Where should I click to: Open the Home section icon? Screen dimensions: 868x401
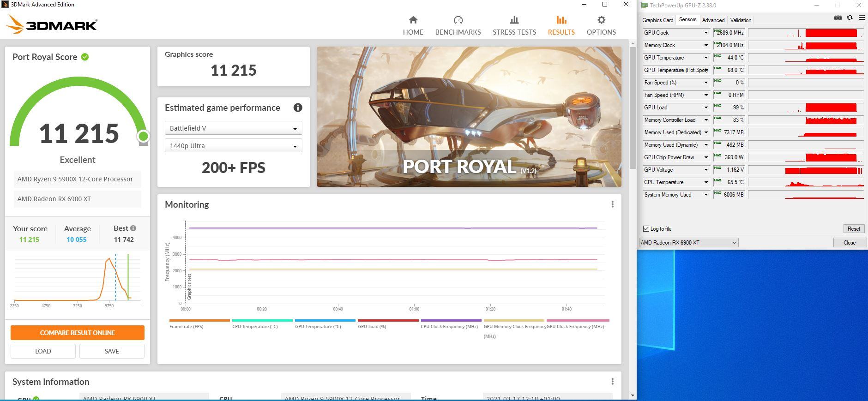point(413,20)
